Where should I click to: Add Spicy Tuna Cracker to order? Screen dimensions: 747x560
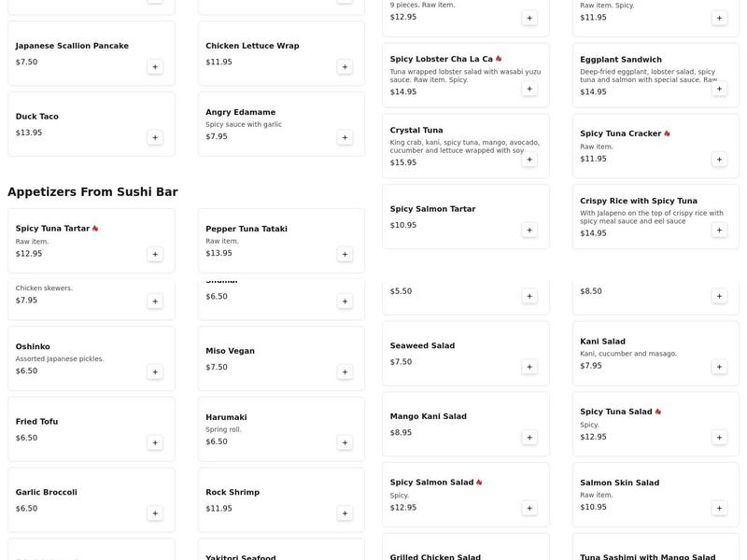point(720,160)
